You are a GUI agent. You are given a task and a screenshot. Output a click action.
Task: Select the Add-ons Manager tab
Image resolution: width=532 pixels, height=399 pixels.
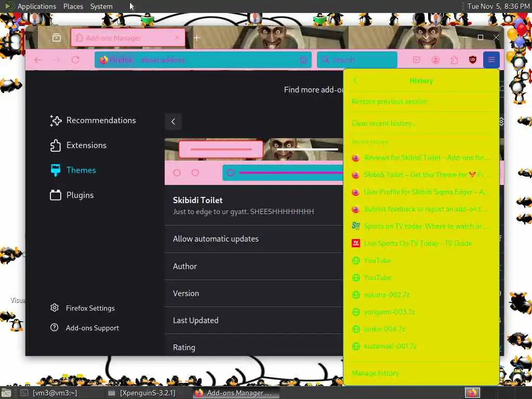(128, 37)
